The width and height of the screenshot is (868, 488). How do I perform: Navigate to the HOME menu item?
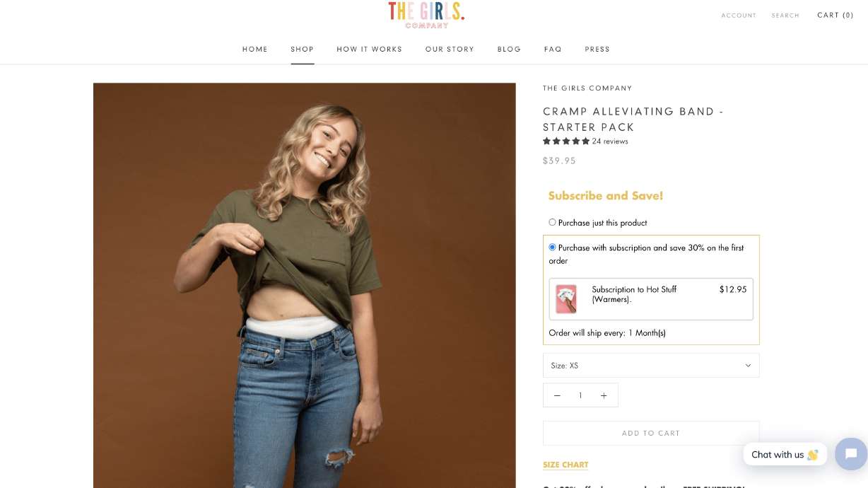pos(255,49)
